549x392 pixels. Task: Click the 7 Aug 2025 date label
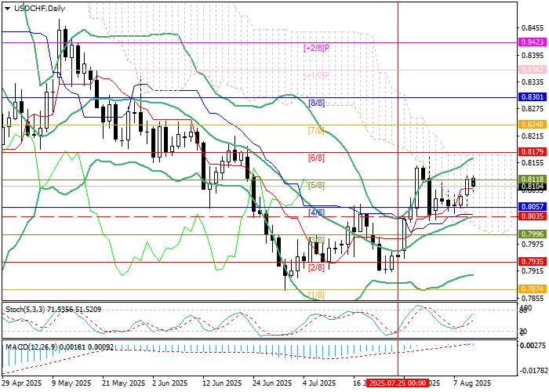pyautogui.click(x=471, y=383)
